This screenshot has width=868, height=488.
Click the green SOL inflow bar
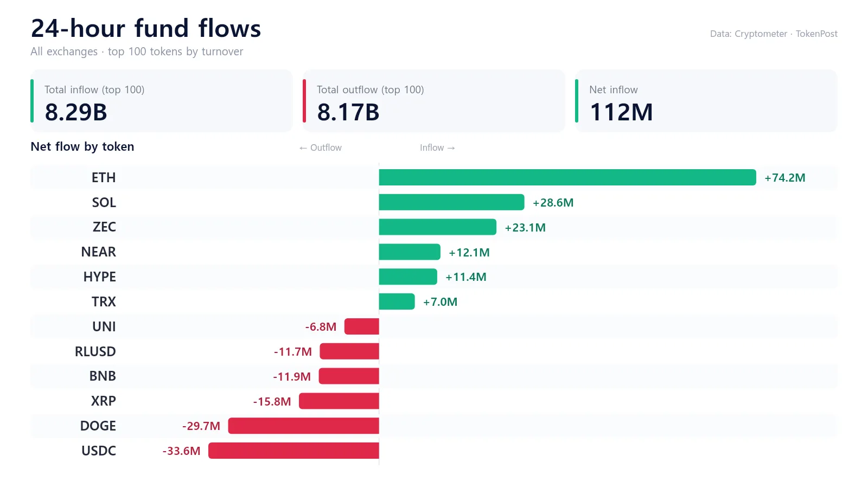(x=452, y=202)
